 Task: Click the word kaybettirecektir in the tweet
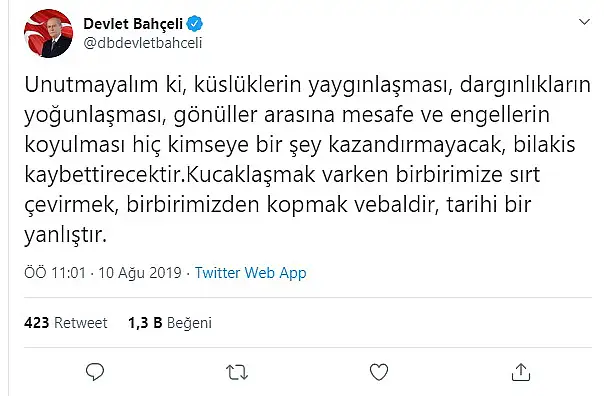click(x=104, y=175)
